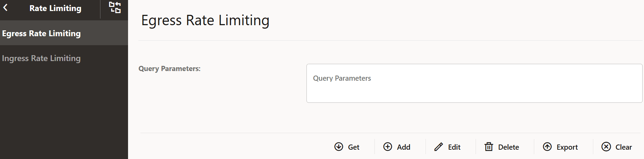This screenshot has height=159, width=644.
Task: Click the circled down-arrow Get icon
Action: point(339,147)
